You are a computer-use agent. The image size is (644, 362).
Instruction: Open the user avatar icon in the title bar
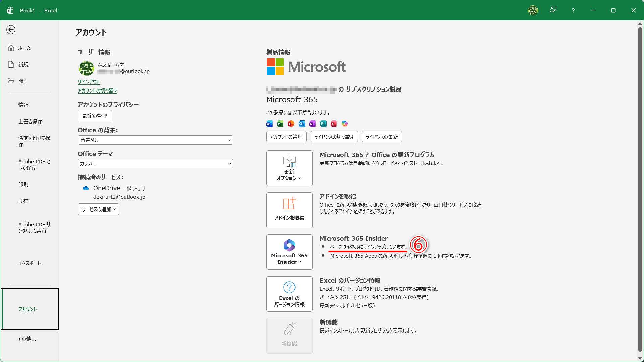(x=533, y=10)
